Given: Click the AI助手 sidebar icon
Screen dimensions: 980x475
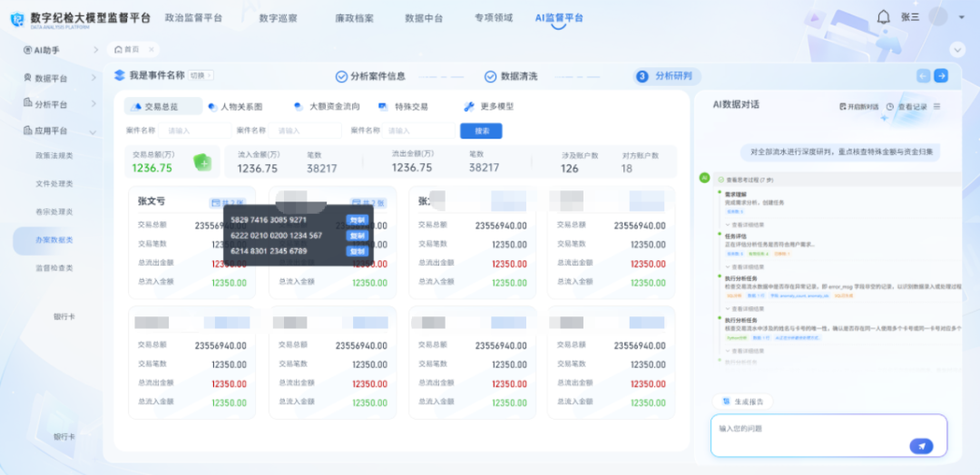Looking at the screenshot, I should tap(27, 50).
